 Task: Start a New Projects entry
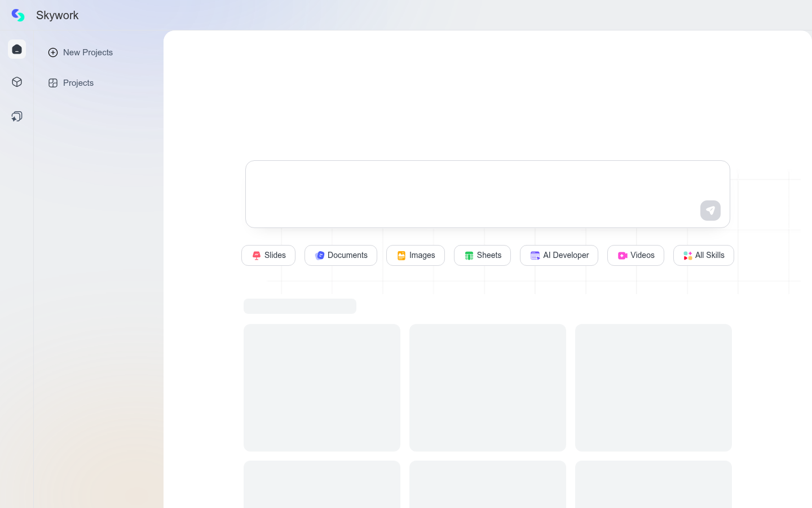[81, 52]
